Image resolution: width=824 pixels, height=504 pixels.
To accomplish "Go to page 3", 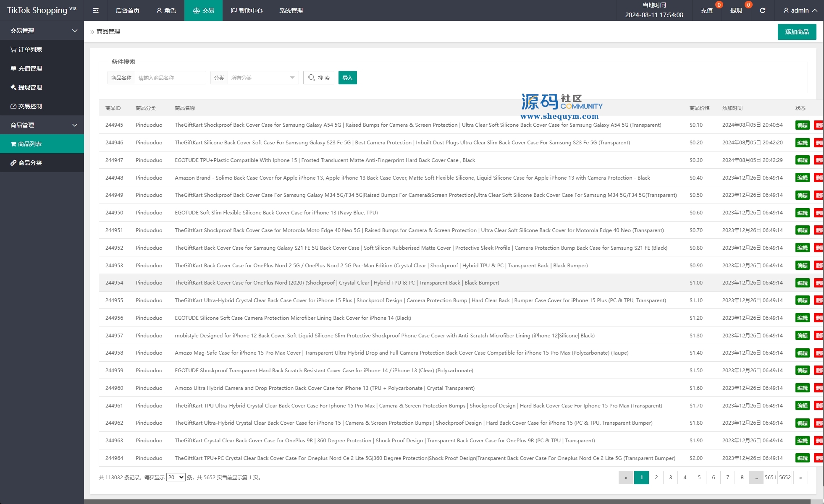I will 671,478.
